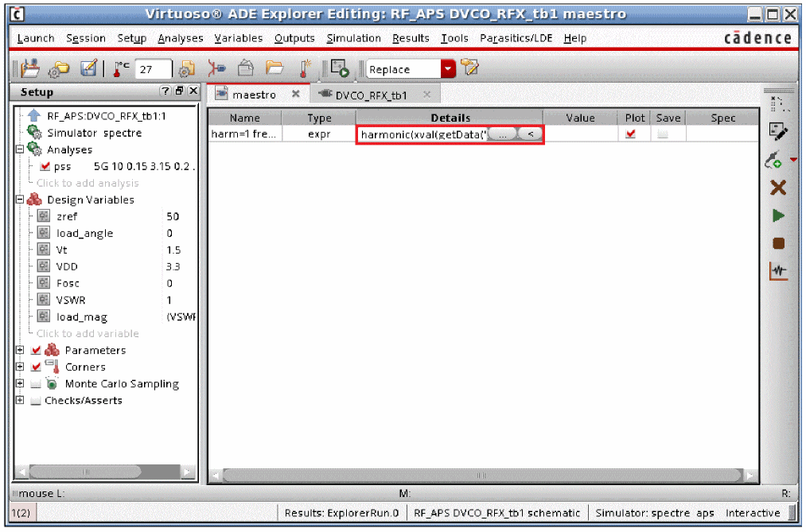The height and width of the screenshot is (532, 806).
Task: Toggle the pss analysis checkbox
Action: click(x=45, y=166)
